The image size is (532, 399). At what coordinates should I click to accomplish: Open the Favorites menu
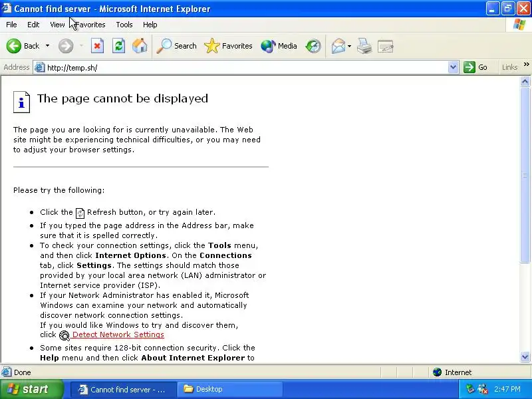(x=90, y=25)
